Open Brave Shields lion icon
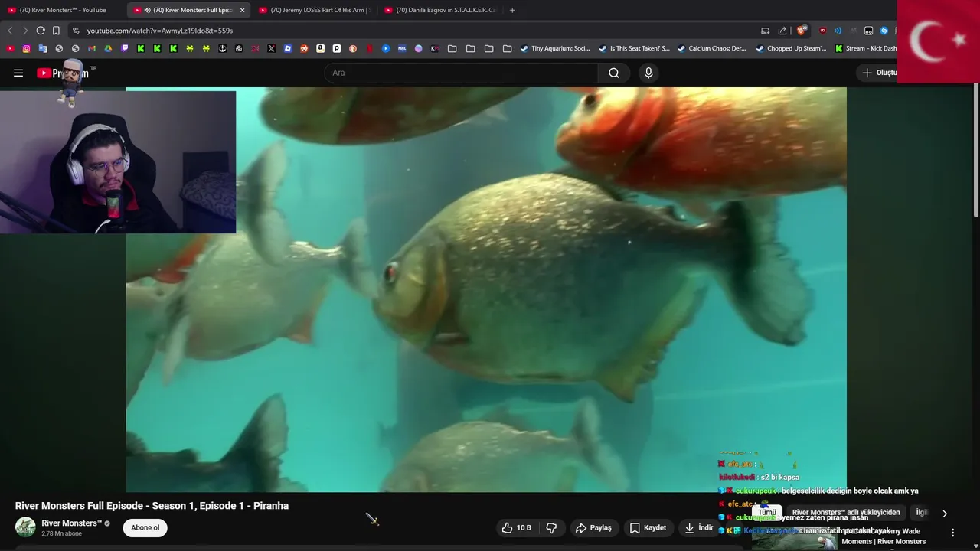 pos(801,31)
